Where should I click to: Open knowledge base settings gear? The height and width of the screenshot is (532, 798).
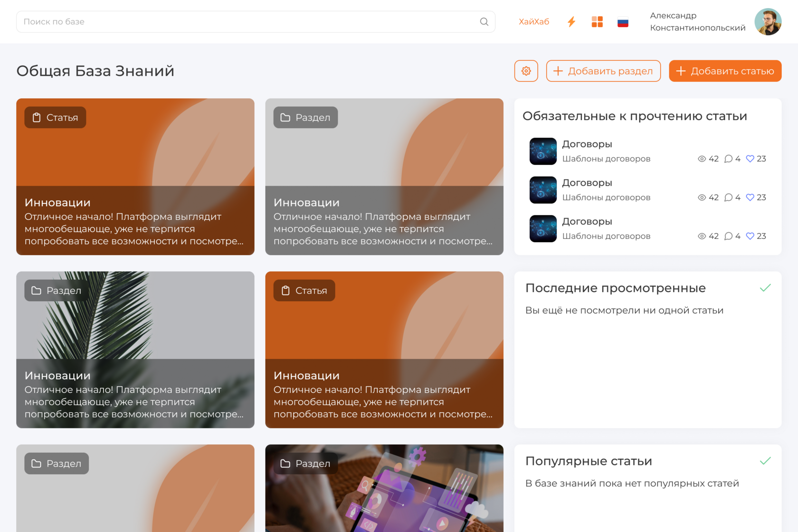(x=526, y=71)
